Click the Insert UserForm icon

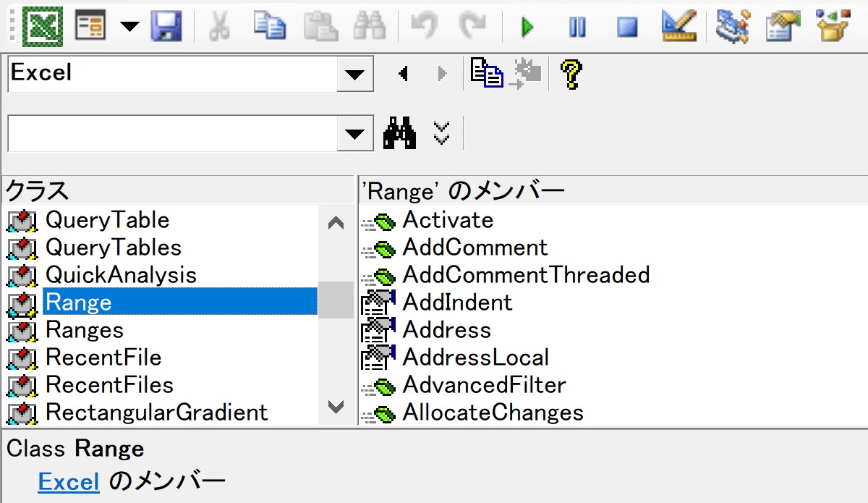pyautogui.click(x=91, y=27)
